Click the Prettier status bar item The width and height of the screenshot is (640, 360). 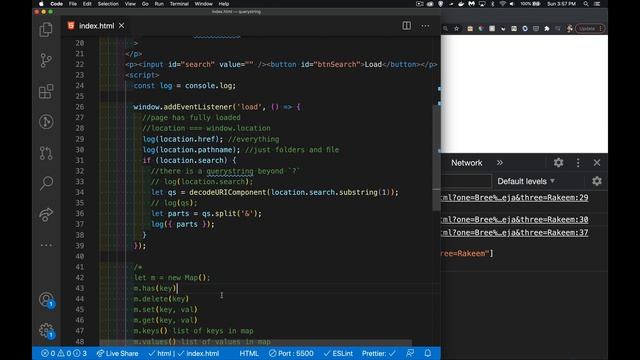[378, 353]
